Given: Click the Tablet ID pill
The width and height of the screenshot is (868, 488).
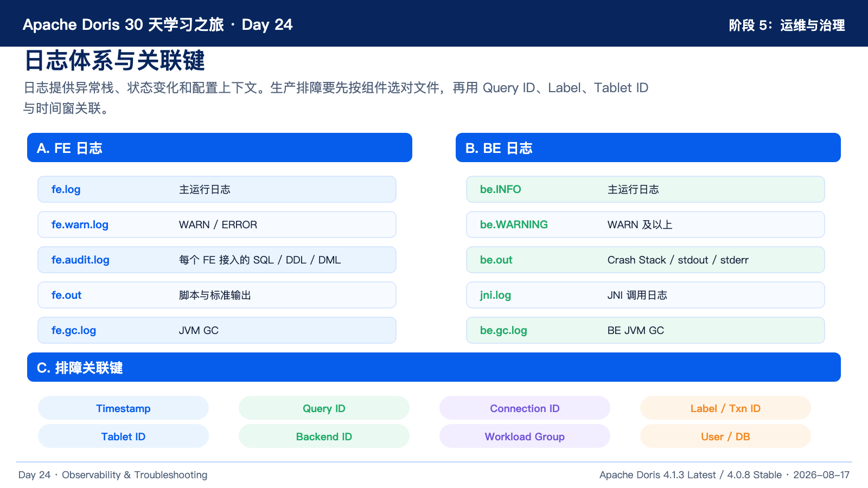Looking at the screenshot, I should [123, 436].
